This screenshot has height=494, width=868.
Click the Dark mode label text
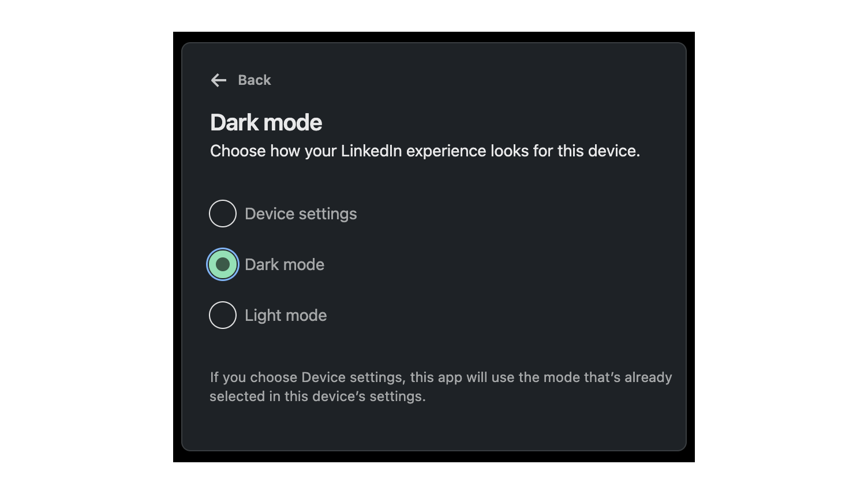pyautogui.click(x=285, y=264)
